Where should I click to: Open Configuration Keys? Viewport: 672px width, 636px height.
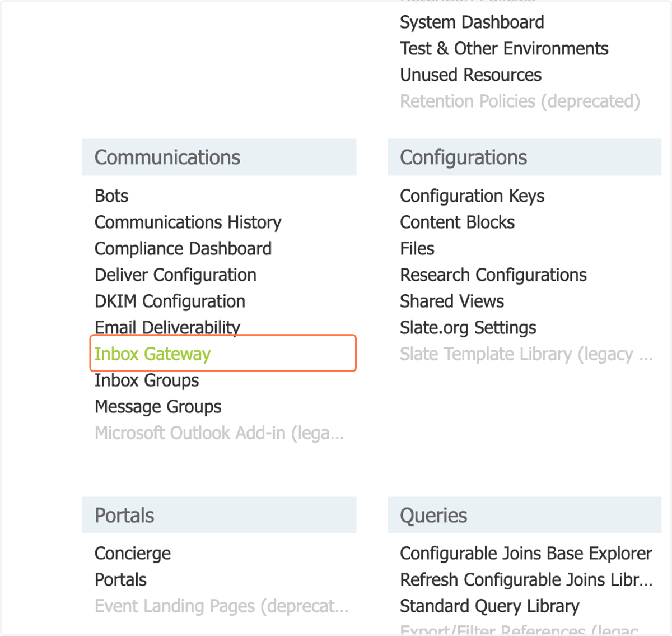click(472, 196)
